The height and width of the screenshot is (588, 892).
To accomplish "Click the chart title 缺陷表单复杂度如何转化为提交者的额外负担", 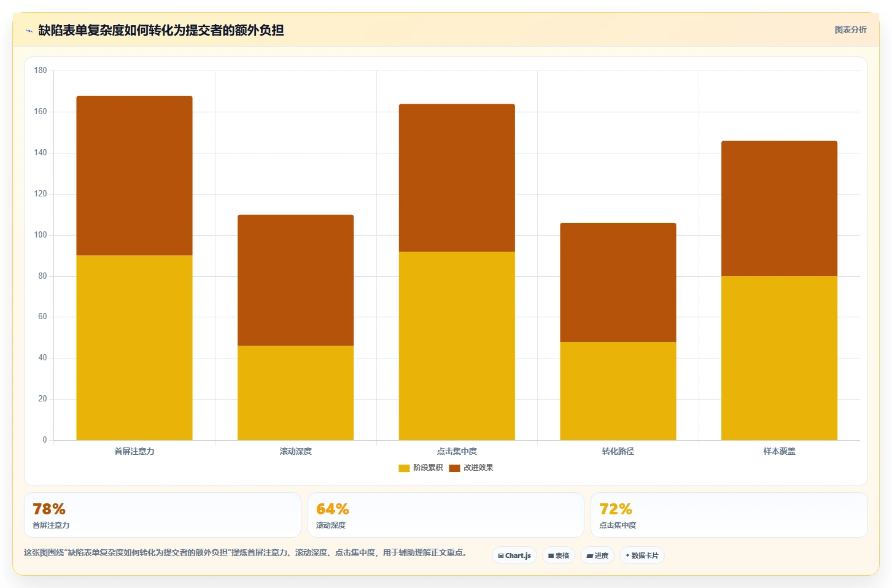I will pos(161,31).
